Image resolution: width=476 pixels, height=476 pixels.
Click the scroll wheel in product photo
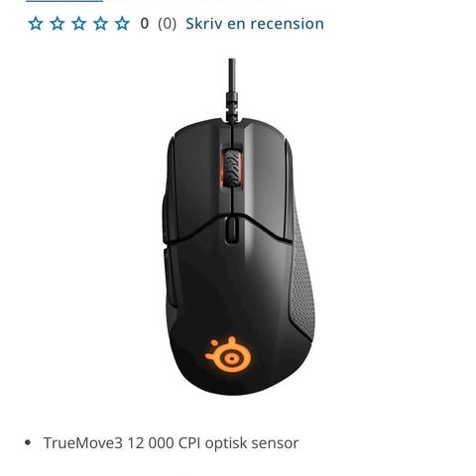[233, 169]
